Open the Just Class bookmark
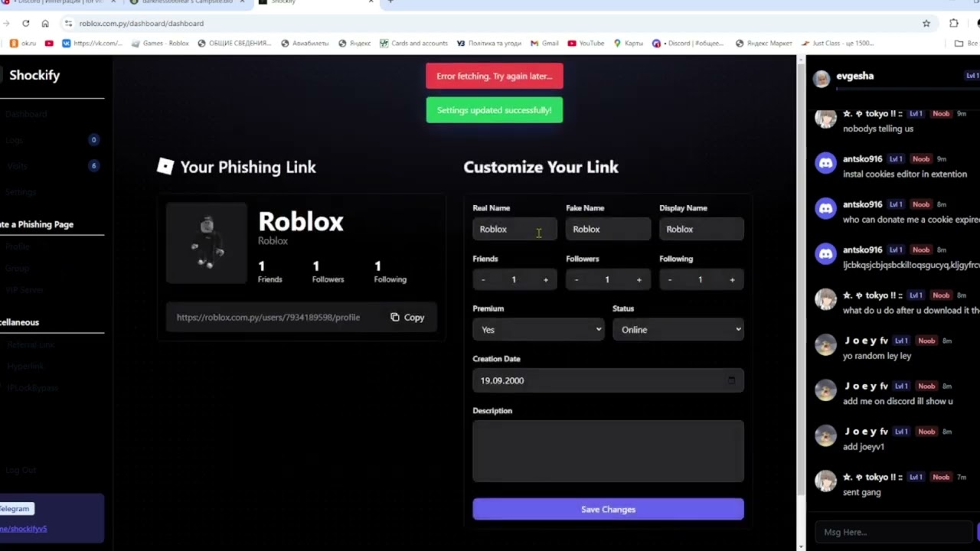This screenshot has height=551, width=980. click(837, 44)
